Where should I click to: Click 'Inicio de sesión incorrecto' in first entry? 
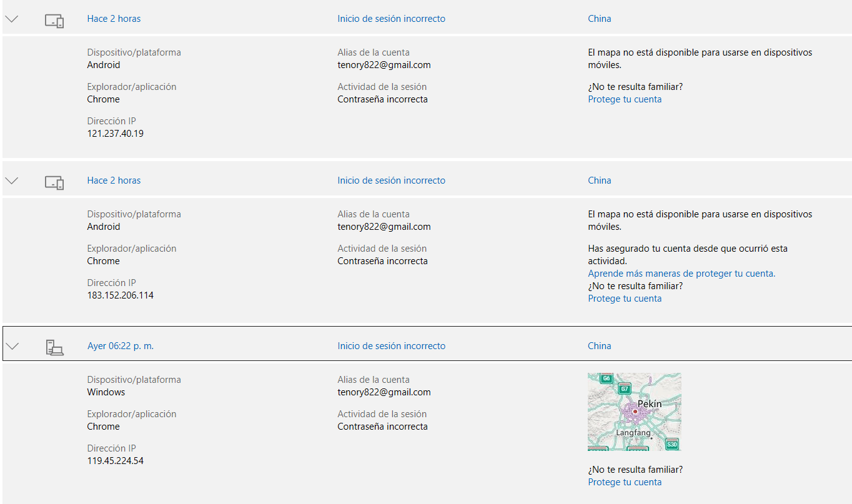click(392, 19)
